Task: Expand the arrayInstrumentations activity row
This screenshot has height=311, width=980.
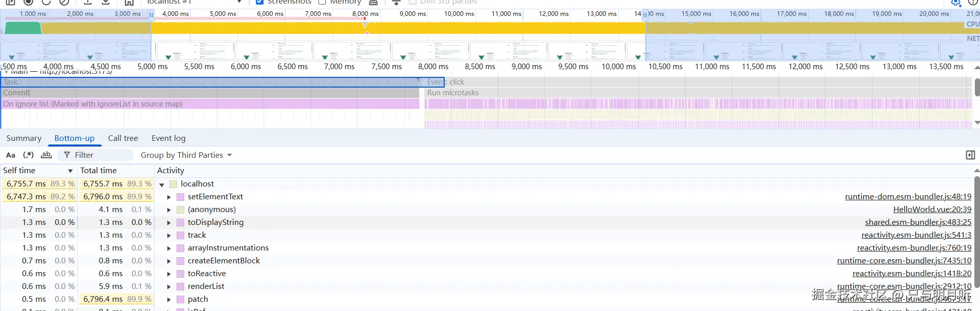Action: point(169,248)
